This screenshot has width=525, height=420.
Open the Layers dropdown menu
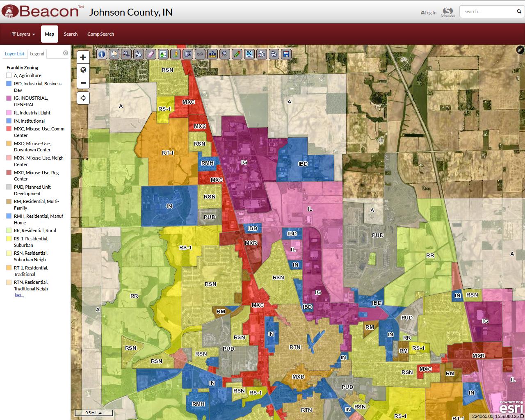[x=23, y=34]
